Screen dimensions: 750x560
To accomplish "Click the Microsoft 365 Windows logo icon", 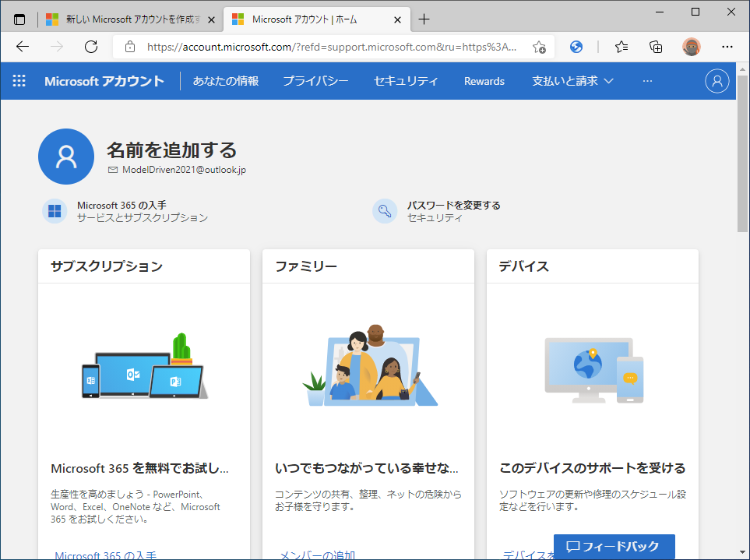I will tap(55, 211).
